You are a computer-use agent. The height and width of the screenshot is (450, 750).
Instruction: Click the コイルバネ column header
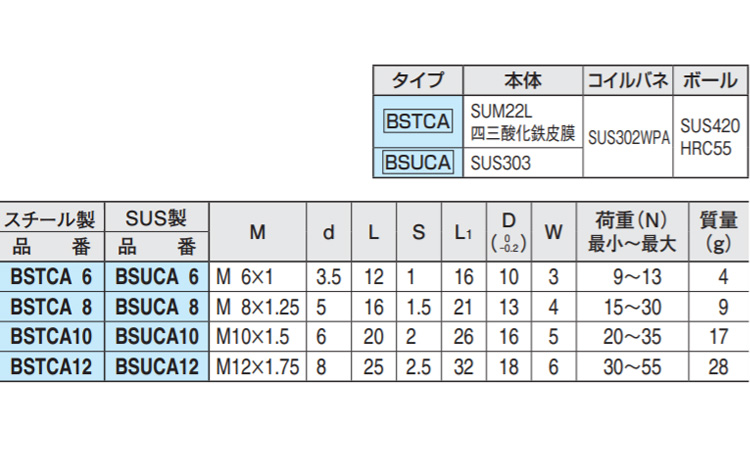(x=627, y=80)
